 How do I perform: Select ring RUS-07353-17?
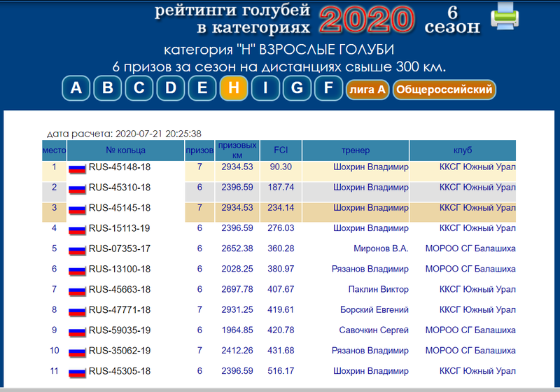coord(120,248)
